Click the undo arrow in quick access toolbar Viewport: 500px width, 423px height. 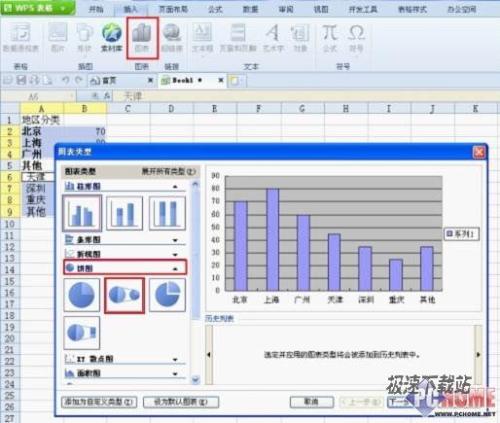(66, 80)
